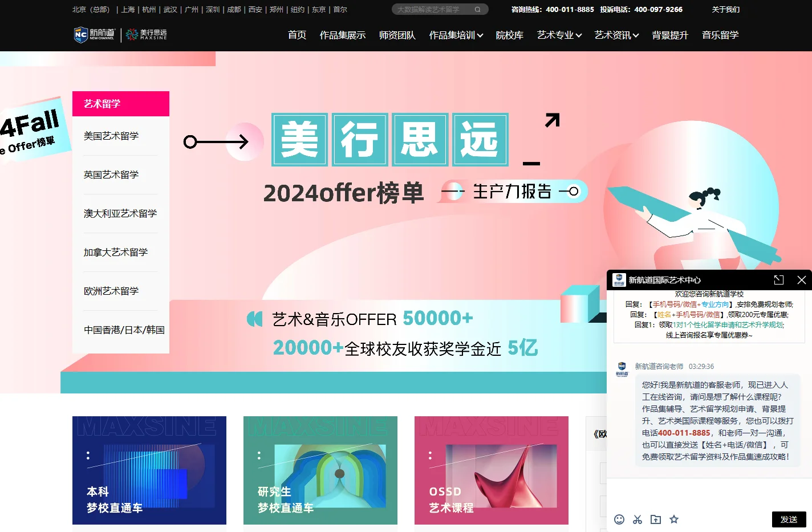Click the star rating icon in chat
The height and width of the screenshot is (532, 812).
click(674, 519)
